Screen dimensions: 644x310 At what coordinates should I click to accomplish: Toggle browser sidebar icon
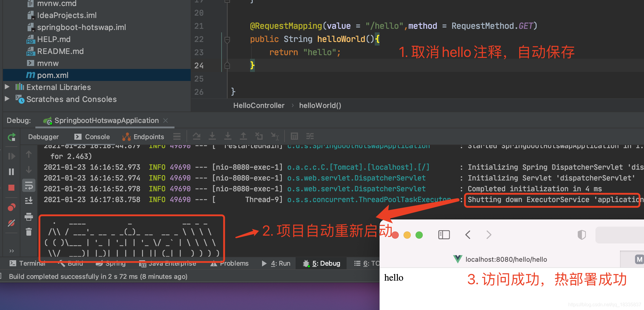click(444, 235)
